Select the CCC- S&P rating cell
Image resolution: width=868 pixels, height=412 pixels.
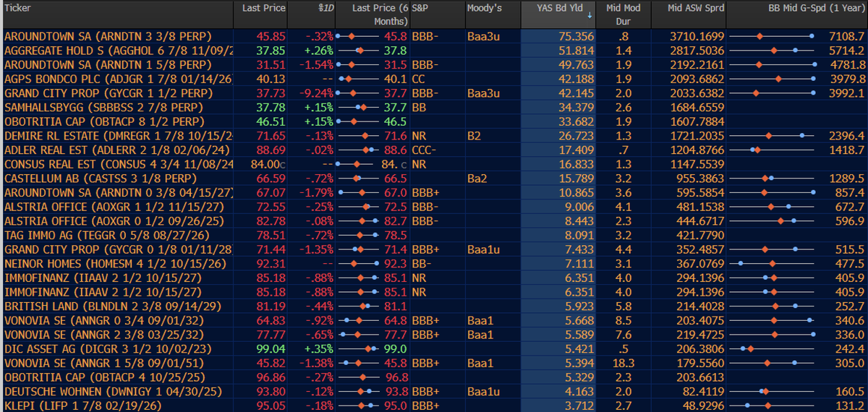(424, 150)
